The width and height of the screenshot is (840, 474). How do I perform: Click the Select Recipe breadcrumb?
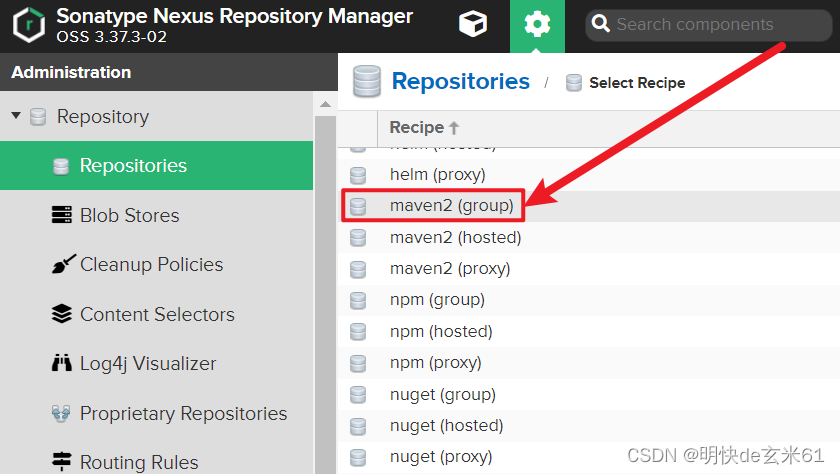(x=637, y=83)
